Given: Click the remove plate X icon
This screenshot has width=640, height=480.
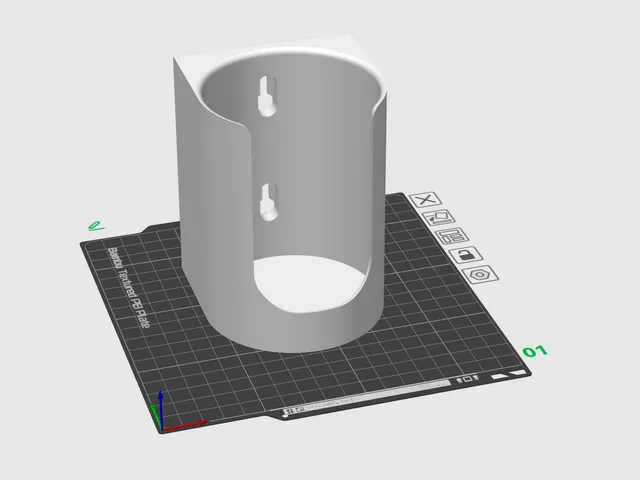Looking at the screenshot, I should pyautogui.click(x=425, y=200).
